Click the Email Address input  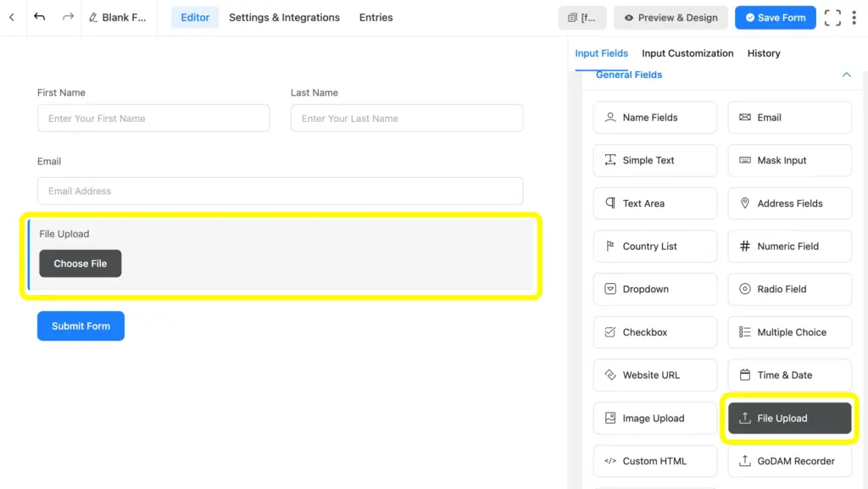click(x=280, y=191)
